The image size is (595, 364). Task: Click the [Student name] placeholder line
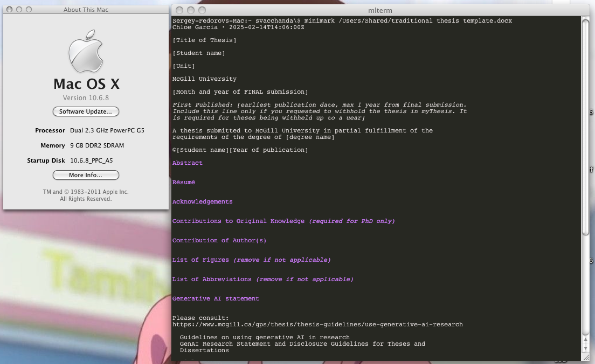point(198,53)
